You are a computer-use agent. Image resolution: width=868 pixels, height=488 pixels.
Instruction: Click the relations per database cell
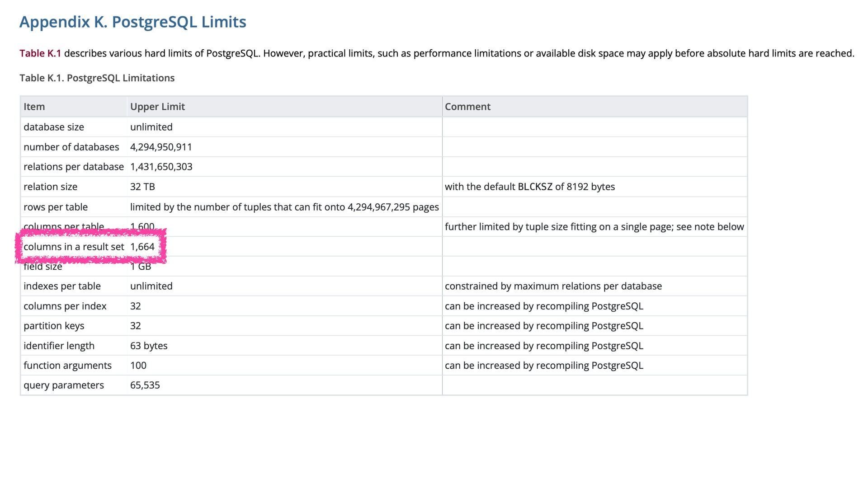[73, 167]
